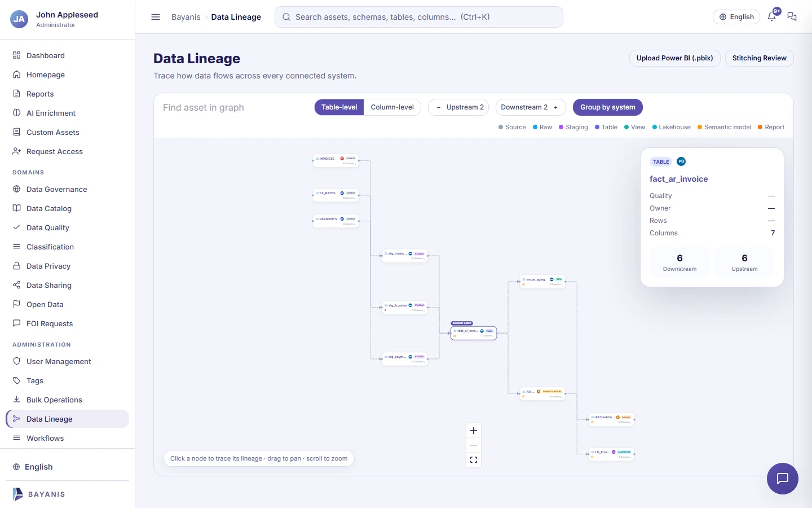Open Data Privacy in the sidebar
812x508 pixels.
(x=67, y=266)
